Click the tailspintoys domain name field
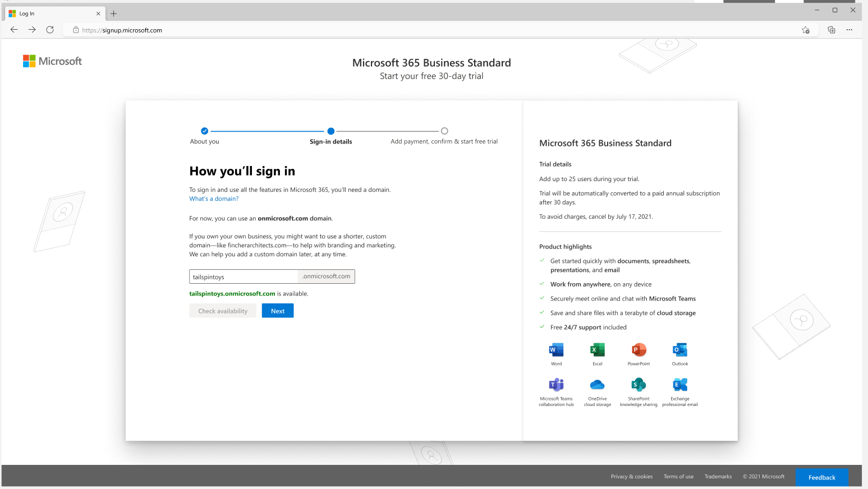Viewport: 868px width, 489px height. (x=243, y=276)
